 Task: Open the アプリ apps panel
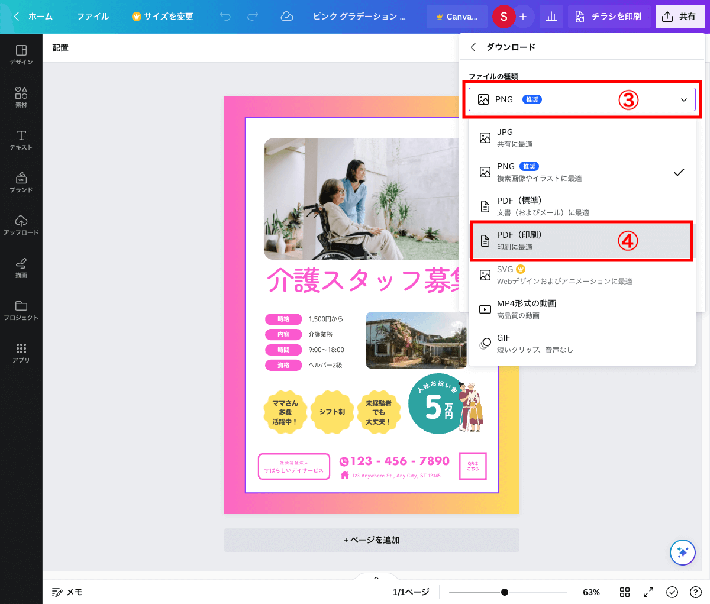point(21,353)
